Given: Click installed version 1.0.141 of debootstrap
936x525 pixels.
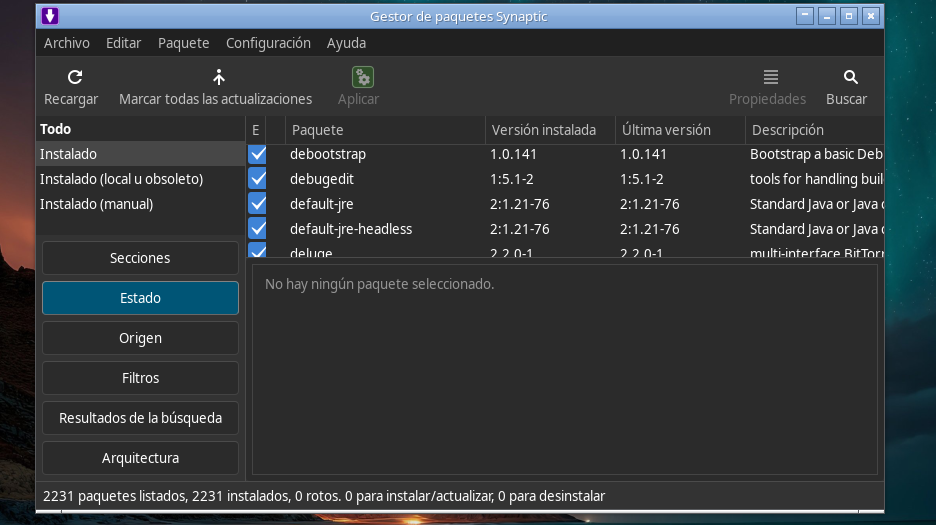Looking at the screenshot, I should [513, 154].
